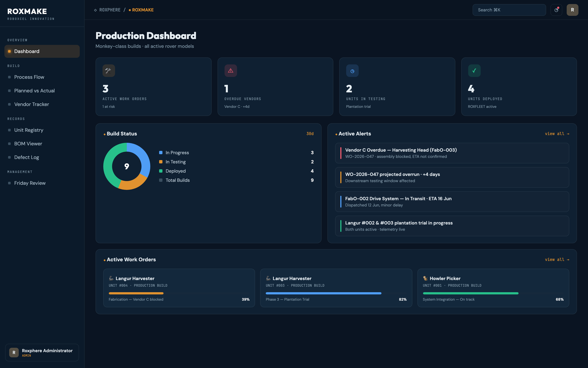Click the In Progress blue legend swatch
The height and width of the screenshot is (368, 588).
161,152
